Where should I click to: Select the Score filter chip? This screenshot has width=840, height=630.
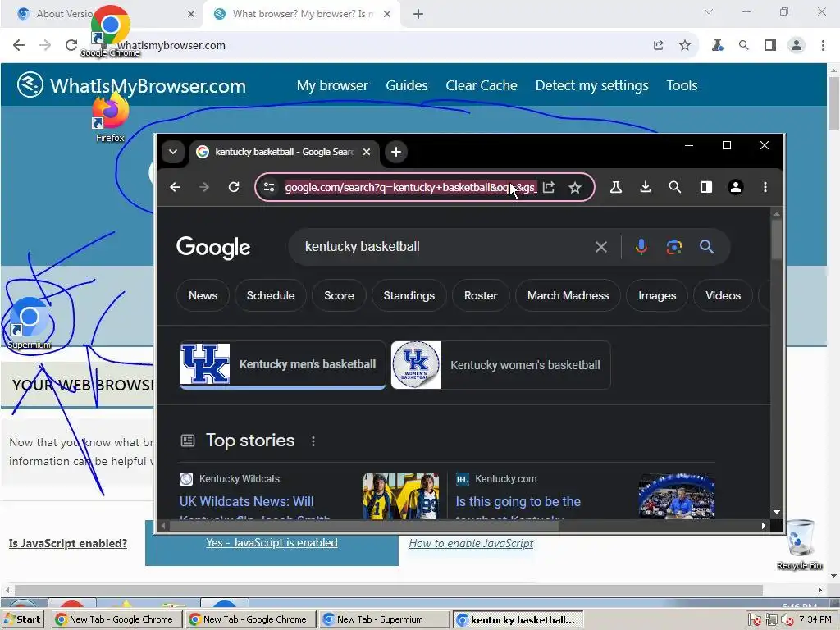point(339,295)
